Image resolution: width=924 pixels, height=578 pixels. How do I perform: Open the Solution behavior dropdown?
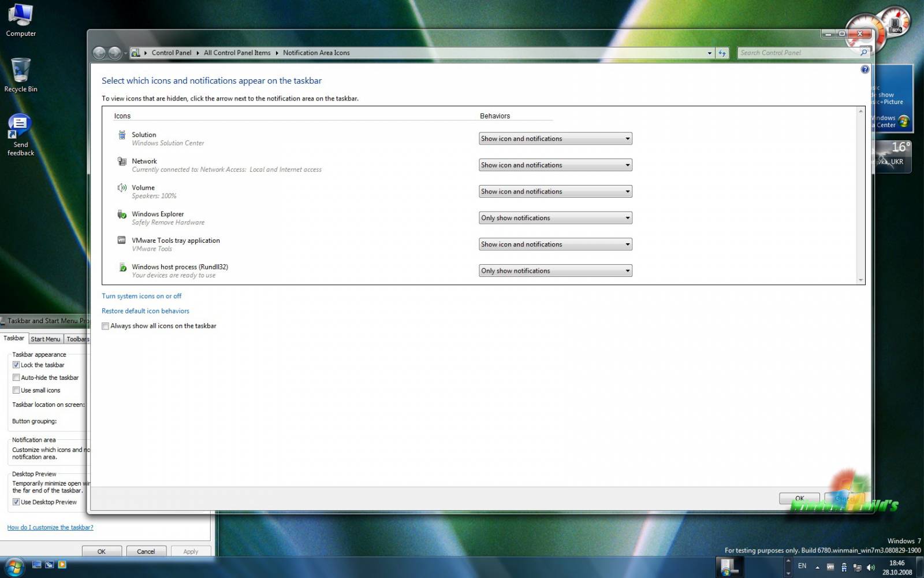[556, 139]
